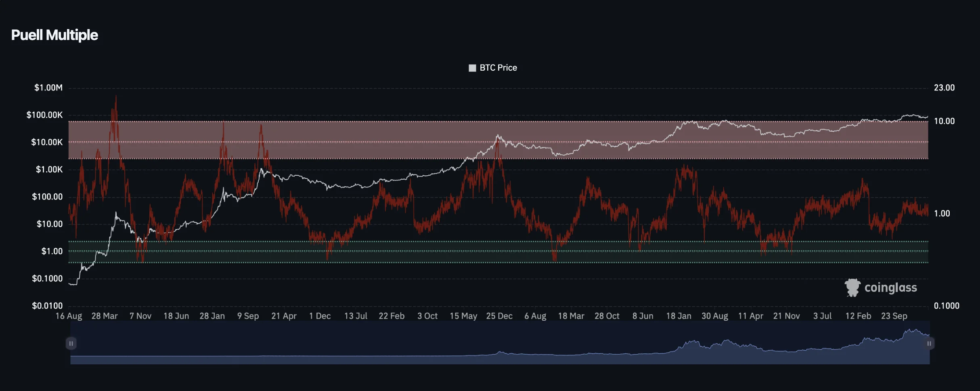
Task: Click the $10.00K left axis label
Action: click(x=47, y=142)
